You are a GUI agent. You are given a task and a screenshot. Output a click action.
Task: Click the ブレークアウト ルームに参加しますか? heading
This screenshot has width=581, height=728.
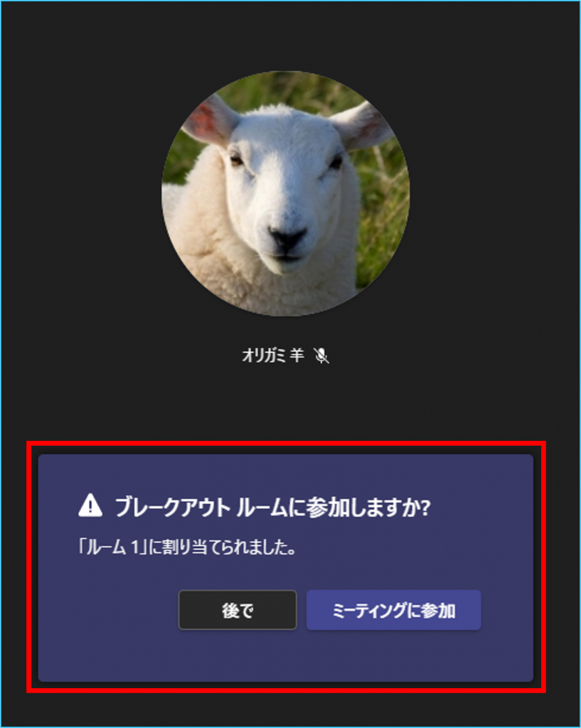[272, 507]
